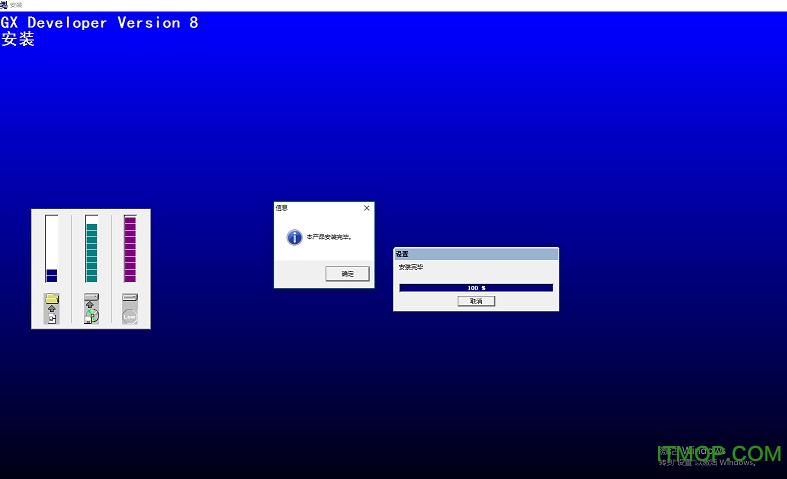Click the blue information icon in the dialog
The height and width of the screenshot is (479, 787).
(294, 237)
